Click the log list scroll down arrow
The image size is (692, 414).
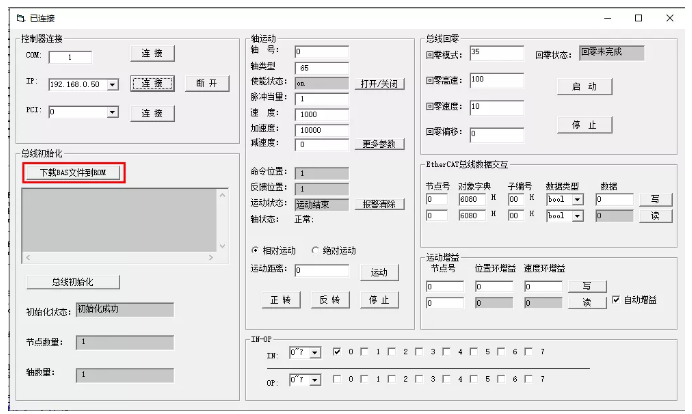tap(222, 246)
